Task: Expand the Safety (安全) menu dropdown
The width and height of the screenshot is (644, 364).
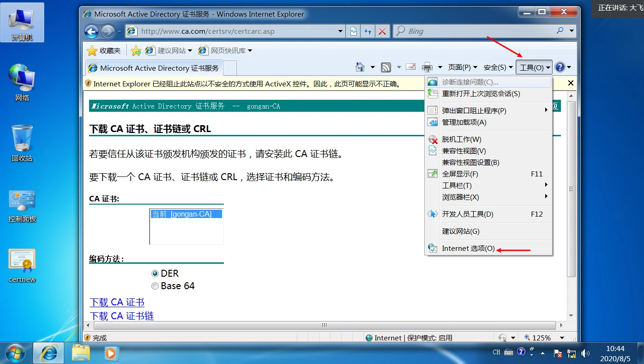Action: click(498, 67)
